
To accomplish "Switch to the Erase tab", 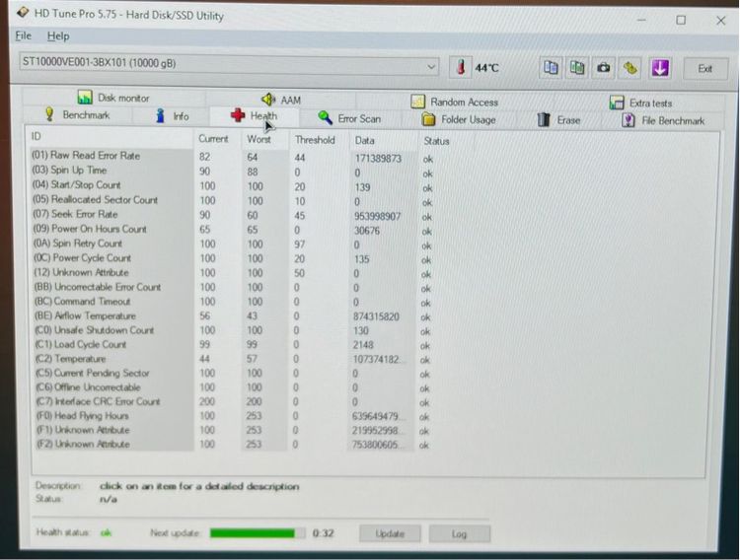I will 558,120.
